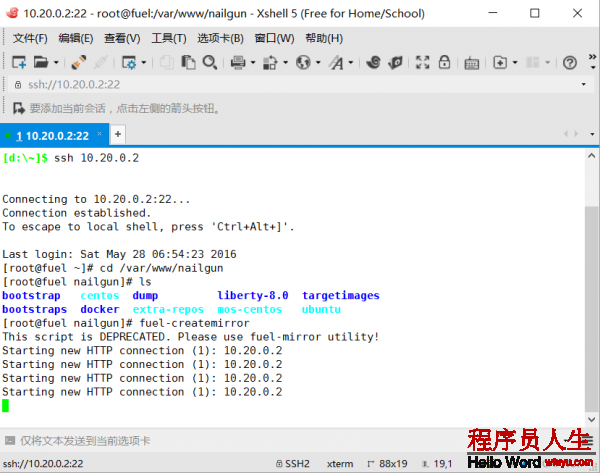Click the Paste clipboard icon

pos(188,62)
